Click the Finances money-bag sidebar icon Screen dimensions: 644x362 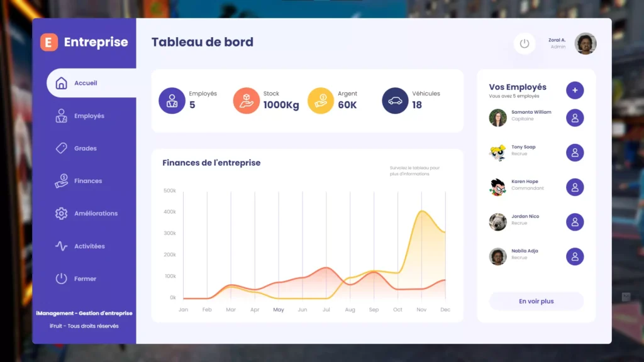[61, 180]
